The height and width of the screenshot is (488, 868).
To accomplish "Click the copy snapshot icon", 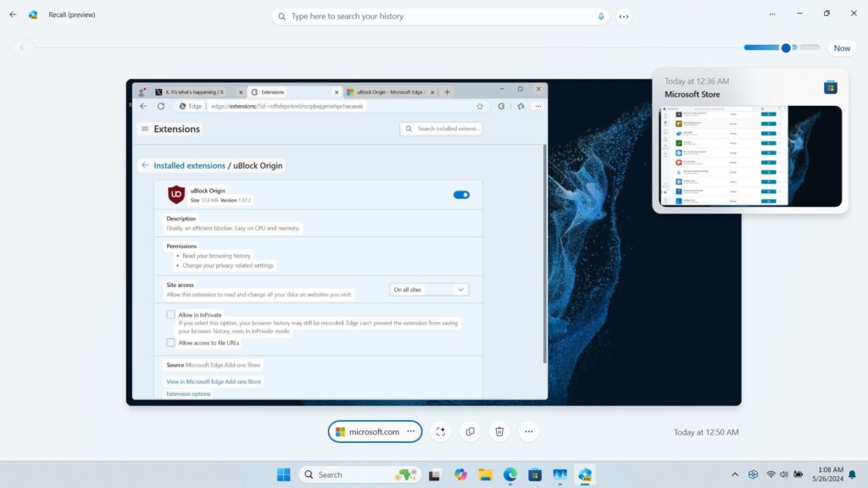I will pos(470,431).
